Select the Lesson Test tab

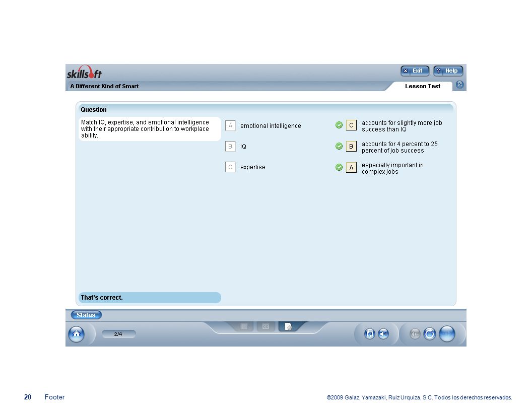click(422, 86)
